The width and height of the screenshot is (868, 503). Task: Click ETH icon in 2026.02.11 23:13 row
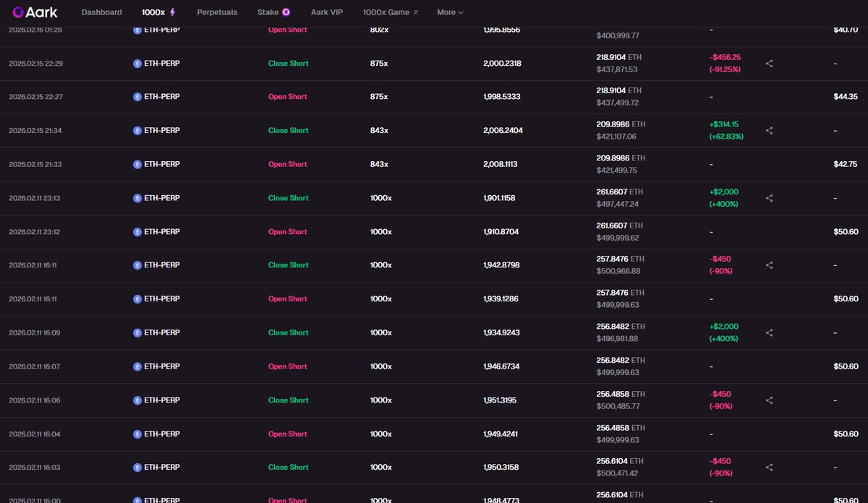[x=137, y=198]
